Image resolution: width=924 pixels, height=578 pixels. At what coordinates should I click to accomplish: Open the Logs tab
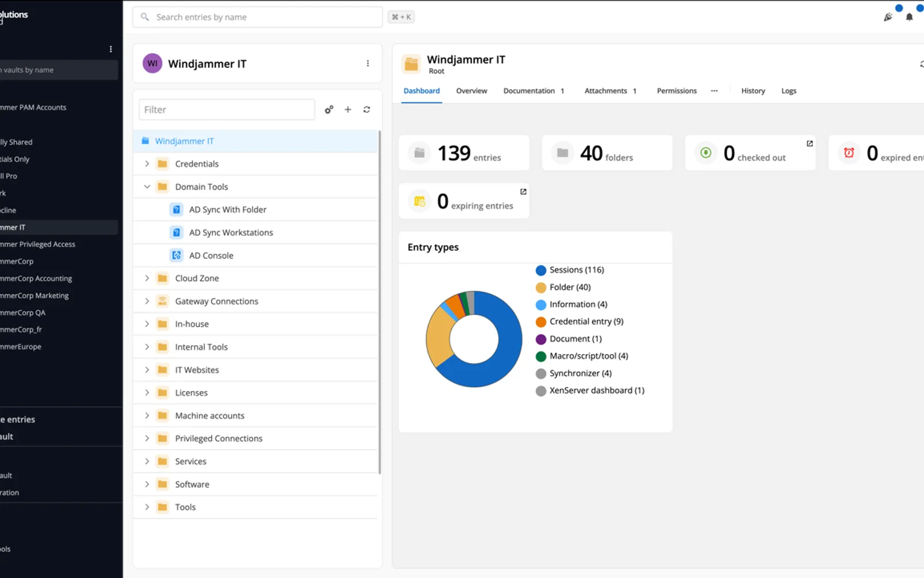point(789,91)
